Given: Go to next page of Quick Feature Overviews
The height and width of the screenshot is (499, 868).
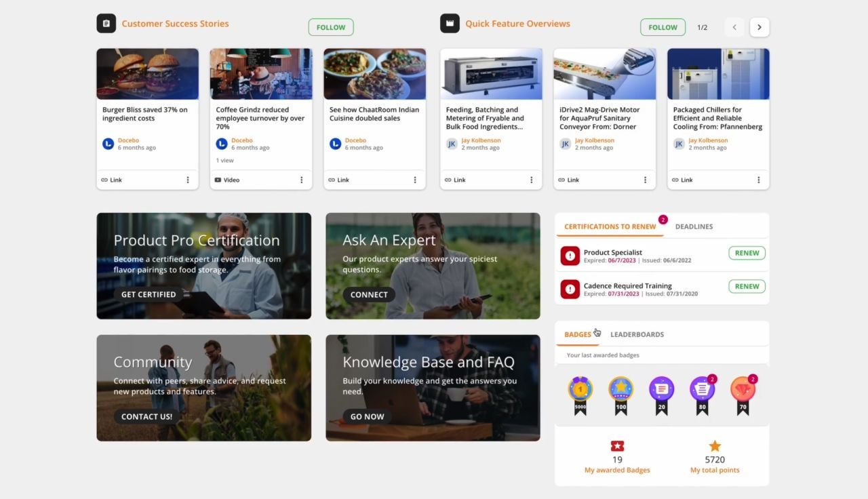Looking at the screenshot, I should 759,27.
